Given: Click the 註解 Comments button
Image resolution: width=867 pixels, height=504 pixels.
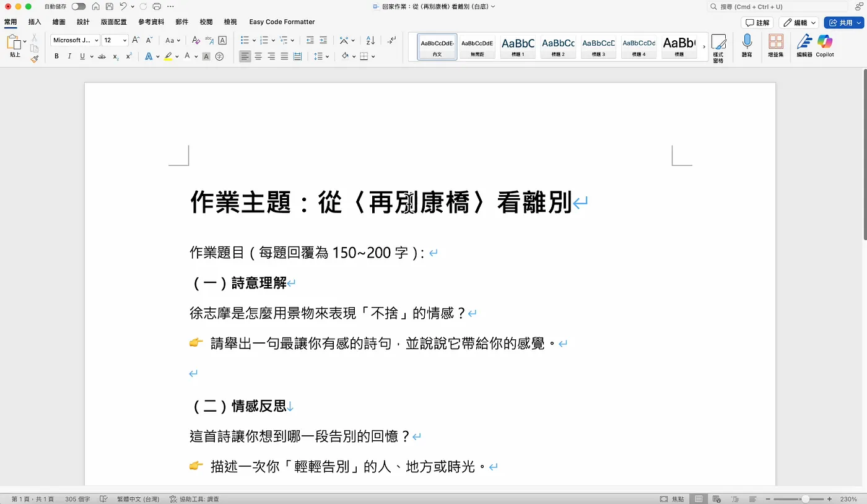Looking at the screenshot, I should (x=757, y=22).
